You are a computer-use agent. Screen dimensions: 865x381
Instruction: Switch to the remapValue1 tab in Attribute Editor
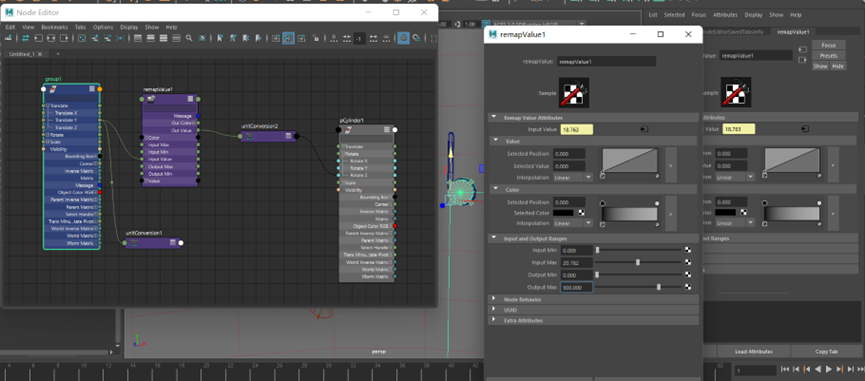click(x=792, y=32)
